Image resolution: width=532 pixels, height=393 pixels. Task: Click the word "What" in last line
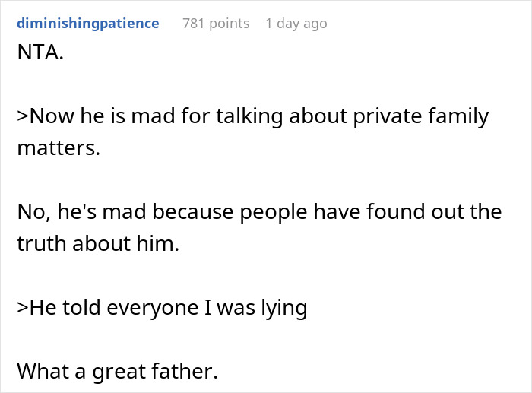pos(41,372)
